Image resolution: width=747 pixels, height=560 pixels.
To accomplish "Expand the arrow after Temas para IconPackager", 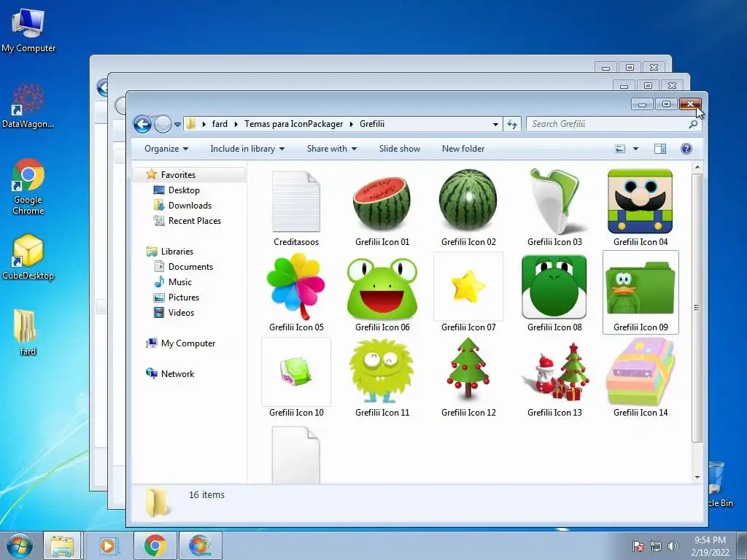I will (x=351, y=124).
